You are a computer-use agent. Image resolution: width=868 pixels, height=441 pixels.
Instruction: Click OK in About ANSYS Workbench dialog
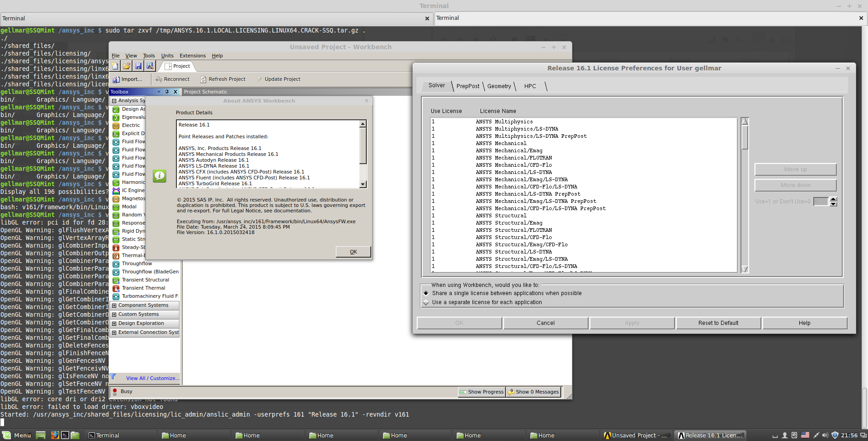coord(354,252)
